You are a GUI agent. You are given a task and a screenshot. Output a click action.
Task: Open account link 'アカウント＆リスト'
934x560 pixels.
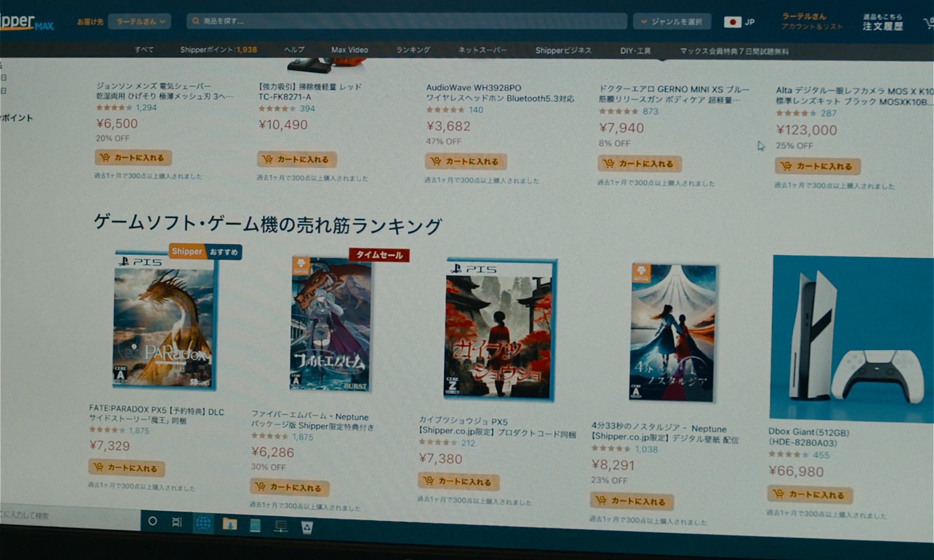click(812, 26)
